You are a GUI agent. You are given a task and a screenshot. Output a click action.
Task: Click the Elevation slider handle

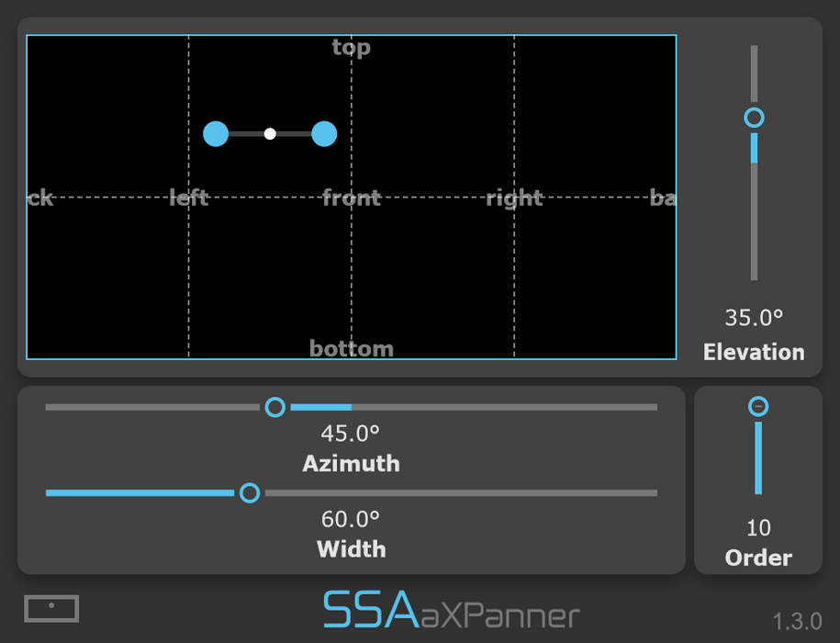tap(754, 117)
